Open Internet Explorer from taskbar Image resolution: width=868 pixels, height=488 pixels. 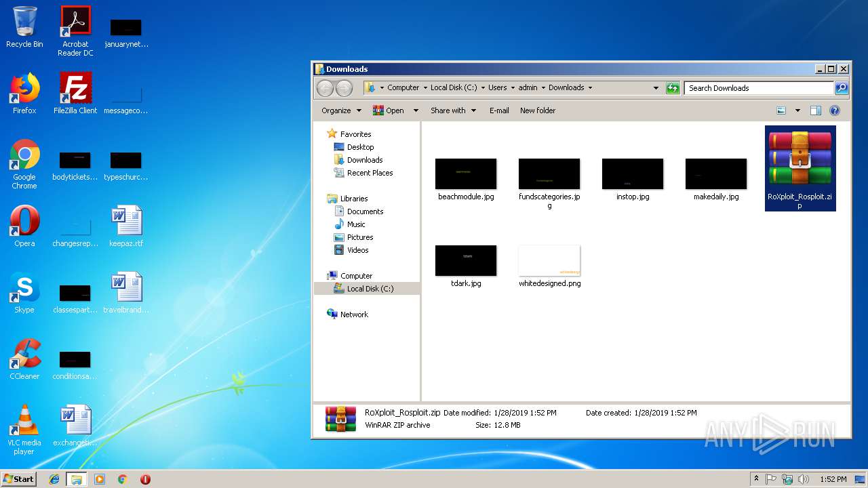pyautogui.click(x=54, y=479)
